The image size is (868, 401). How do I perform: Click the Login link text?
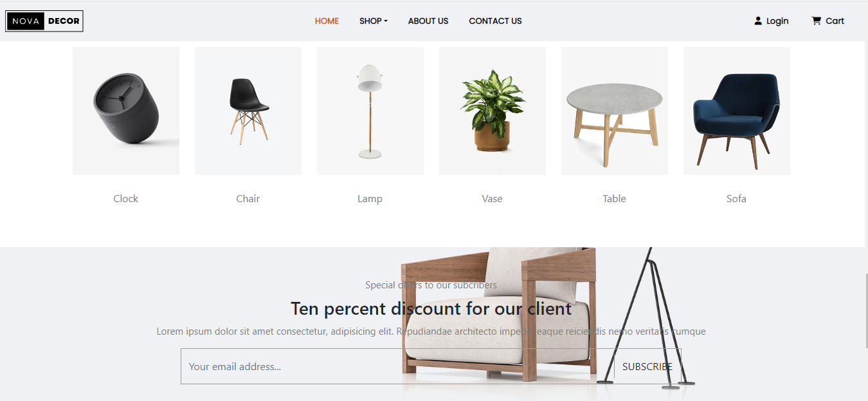(x=777, y=21)
